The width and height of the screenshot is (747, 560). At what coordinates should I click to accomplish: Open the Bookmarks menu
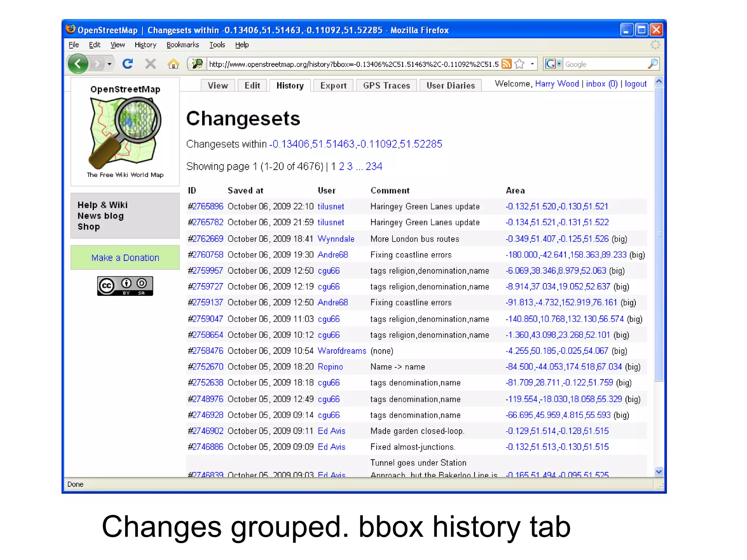pyautogui.click(x=183, y=45)
